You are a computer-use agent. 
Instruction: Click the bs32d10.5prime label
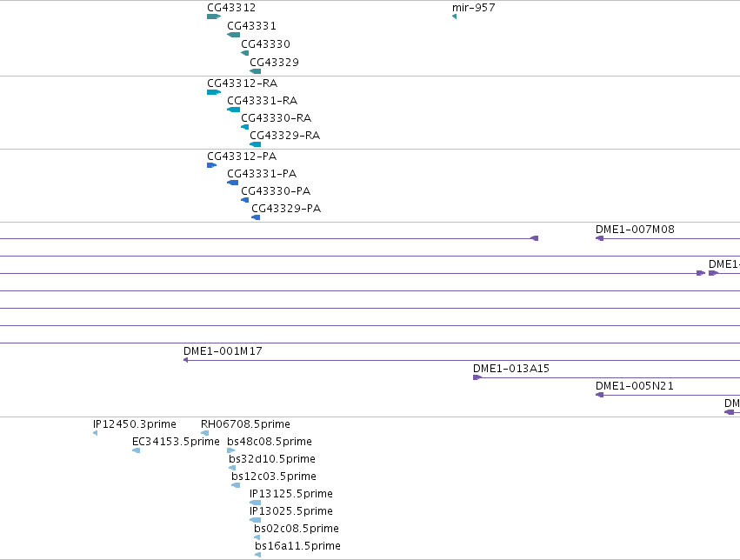tap(272, 459)
